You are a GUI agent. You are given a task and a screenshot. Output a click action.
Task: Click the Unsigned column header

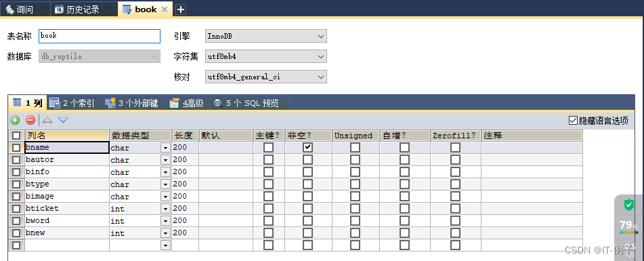coord(356,136)
